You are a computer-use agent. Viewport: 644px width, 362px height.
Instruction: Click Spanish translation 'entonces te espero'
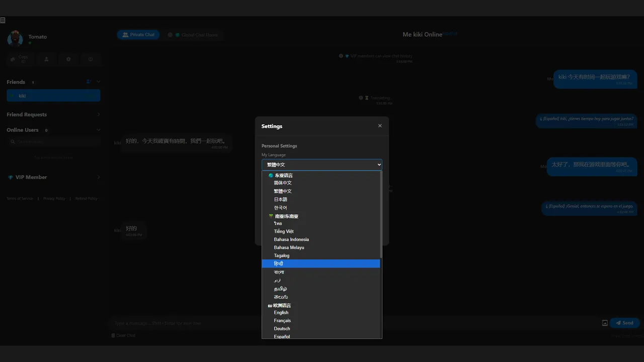589,208
